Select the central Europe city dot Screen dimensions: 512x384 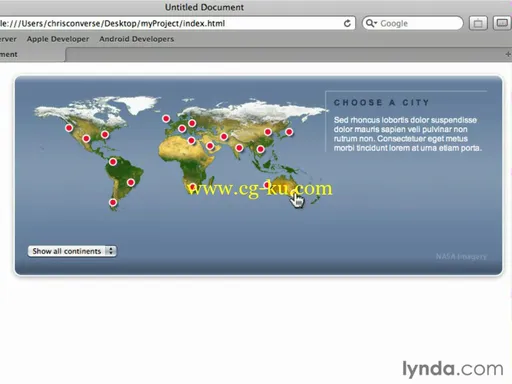tap(192, 123)
